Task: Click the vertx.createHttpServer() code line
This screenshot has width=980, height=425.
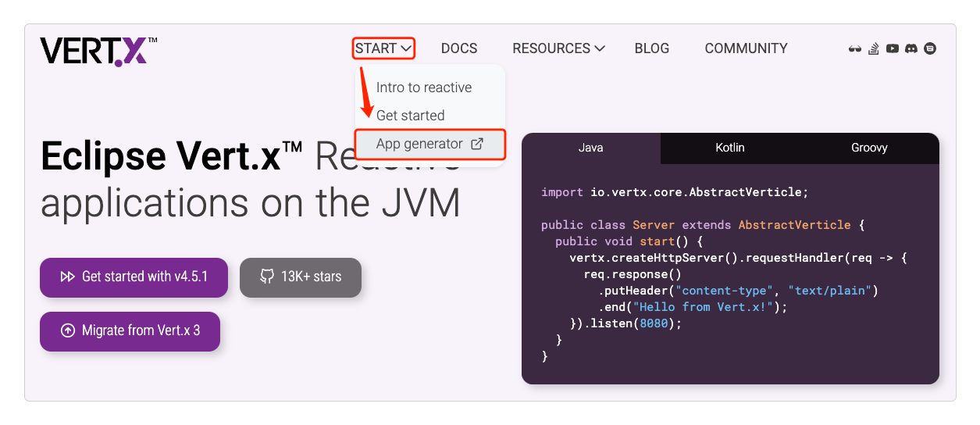Action: pos(738,258)
